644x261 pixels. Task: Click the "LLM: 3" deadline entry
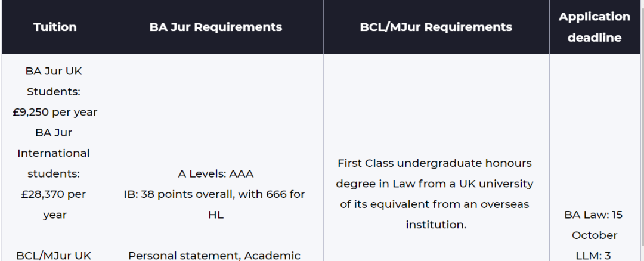tap(594, 255)
